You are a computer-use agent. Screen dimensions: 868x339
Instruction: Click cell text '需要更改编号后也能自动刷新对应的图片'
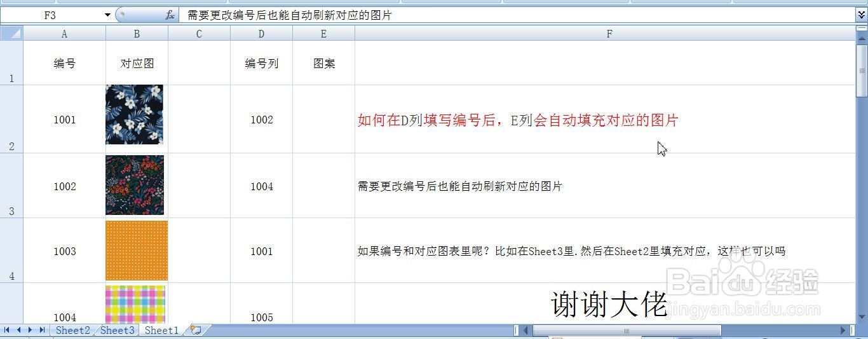(x=460, y=186)
